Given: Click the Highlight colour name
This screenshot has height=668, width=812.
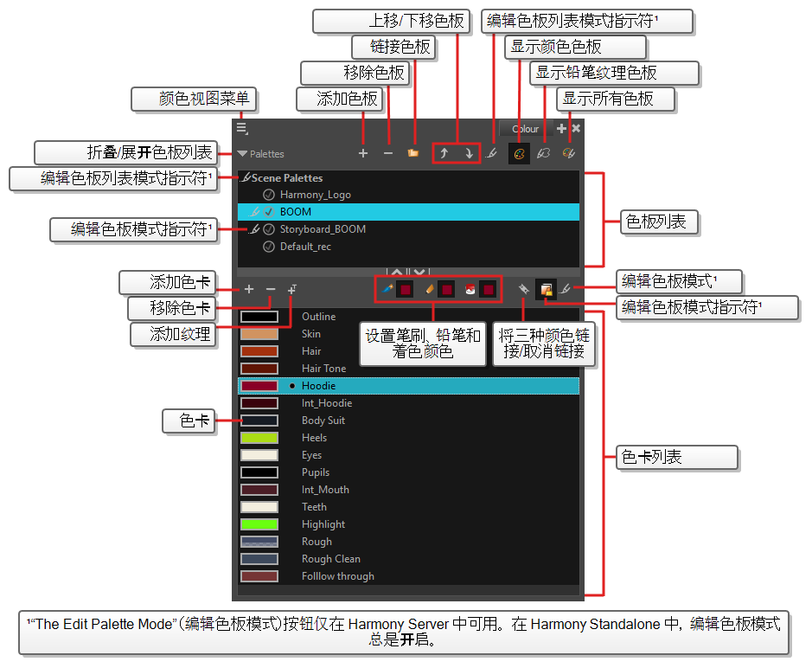Looking at the screenshot, I should pos(323,524).
